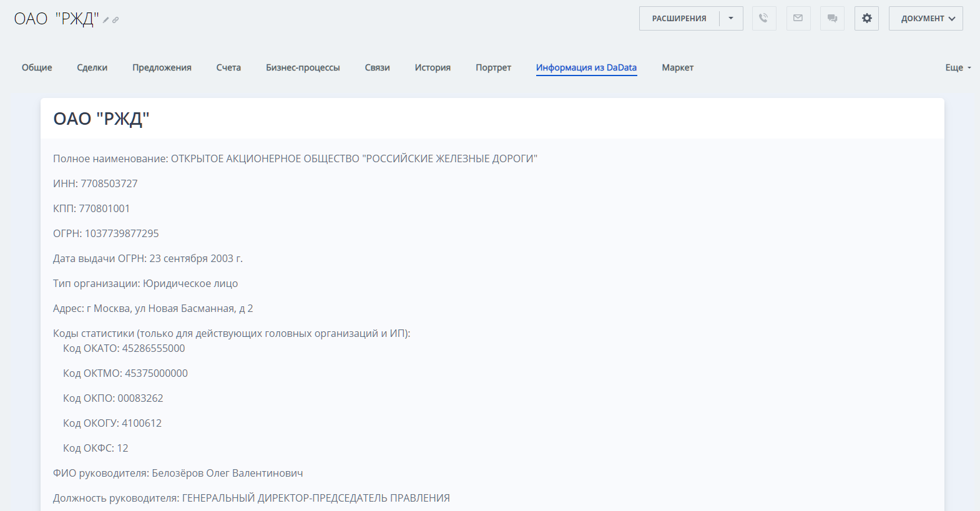The image size is (980, 511).
Task: Select the Информация из DaData tab
Action: point(586,67)
